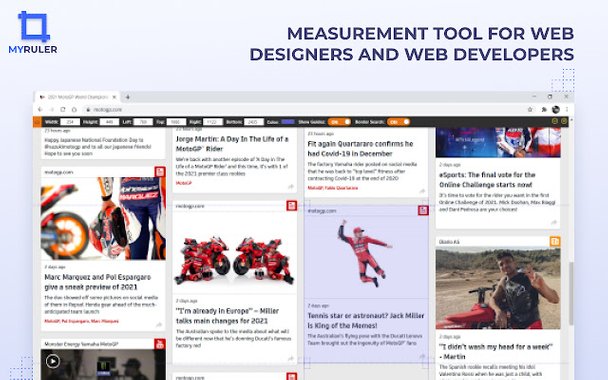This screenshot has height=380, width=608.
Task: Toggle the Show Guides switch
Action: coord(339,122)
